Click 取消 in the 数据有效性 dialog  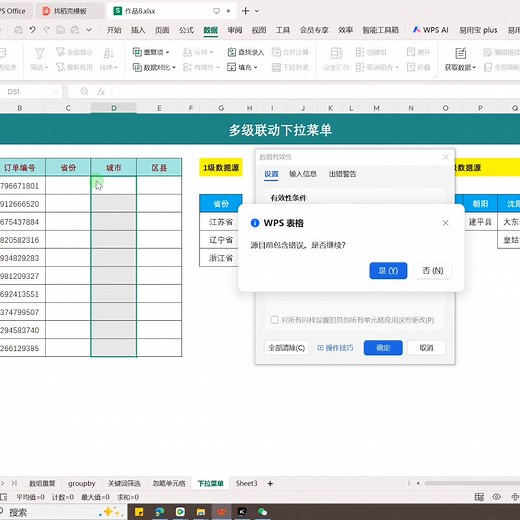[x=426, y=348]
